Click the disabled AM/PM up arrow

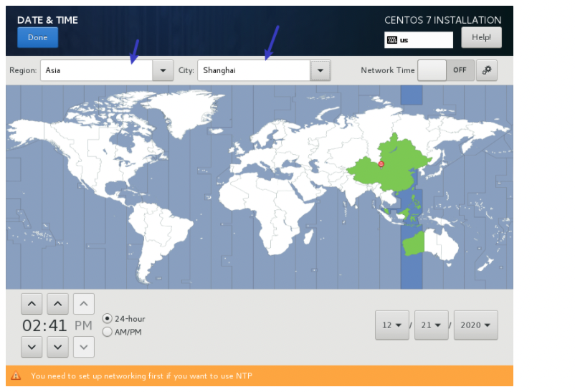84,304
